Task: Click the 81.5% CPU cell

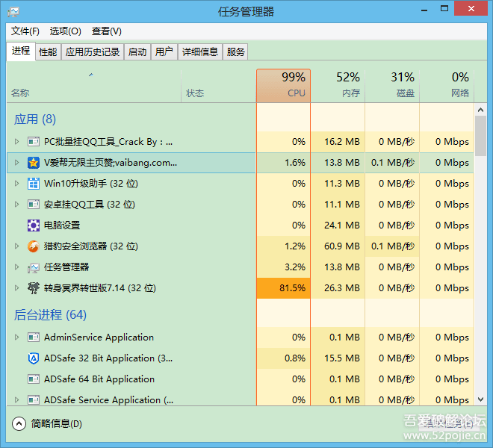Action: (284, 288)
